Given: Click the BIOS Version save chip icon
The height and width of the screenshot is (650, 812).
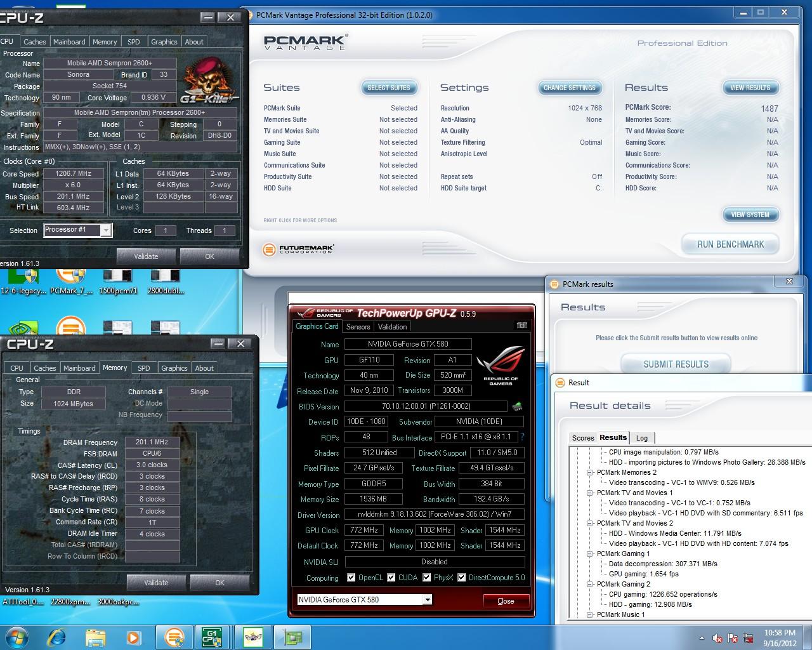Looking at the screenshot, I should tap(517, 406).
